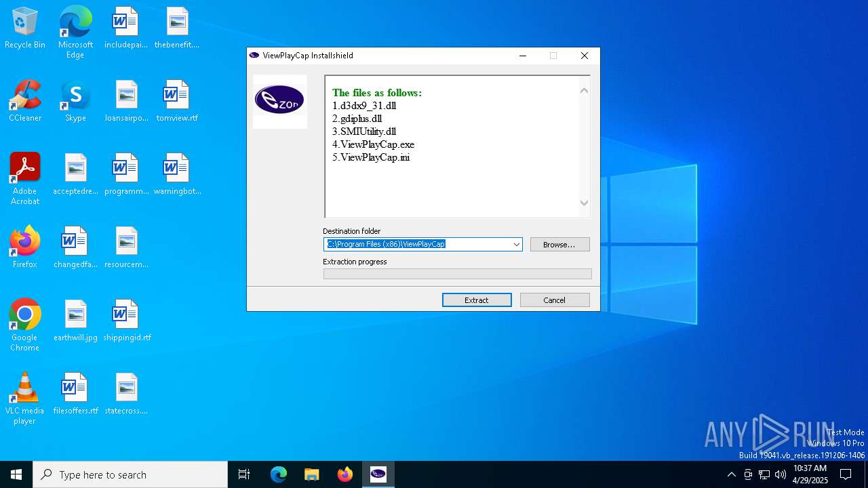Click 'The files as follows:' heading

point(377,93)
